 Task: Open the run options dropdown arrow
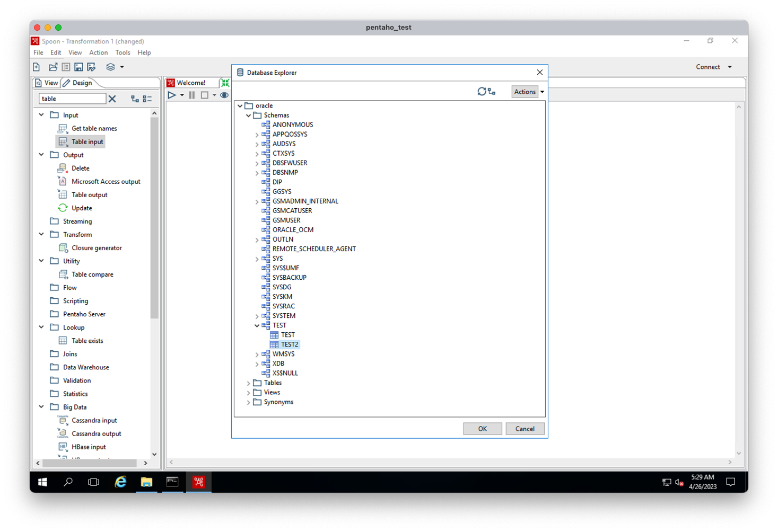[182, 95]
